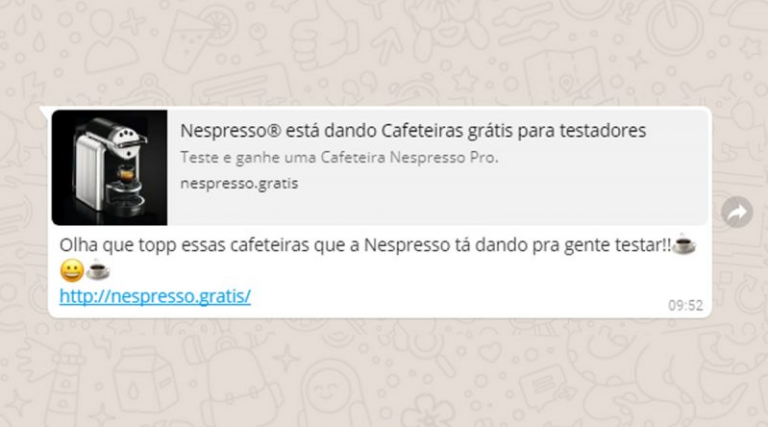768x427 pixels.
Task: Open the coffee machine preview thumbnail
Action: click(x=109, y=167)
